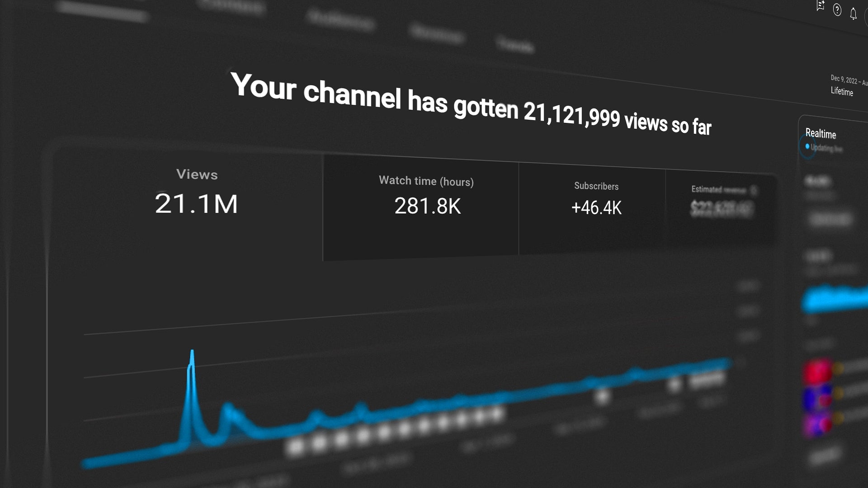Open the notifications bell
This screenshot has height=488, width=868.
click(853, 14)
